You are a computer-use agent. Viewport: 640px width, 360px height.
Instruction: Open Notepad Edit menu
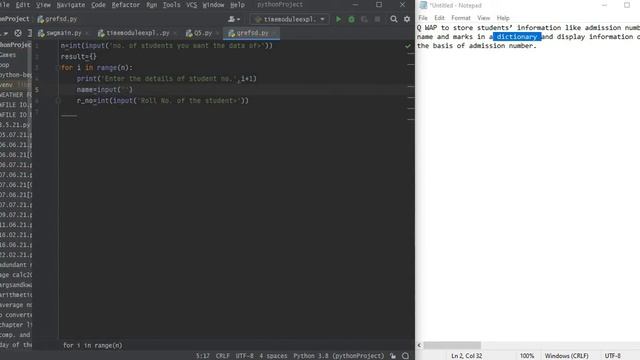coord(439,18)
